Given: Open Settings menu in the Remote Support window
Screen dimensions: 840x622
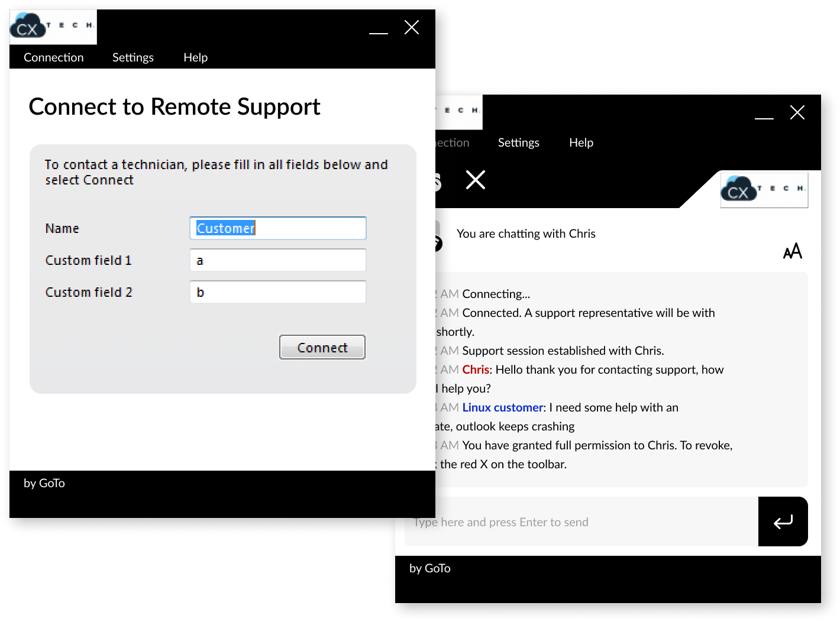Looking at the screenshot, I should 133,57.
